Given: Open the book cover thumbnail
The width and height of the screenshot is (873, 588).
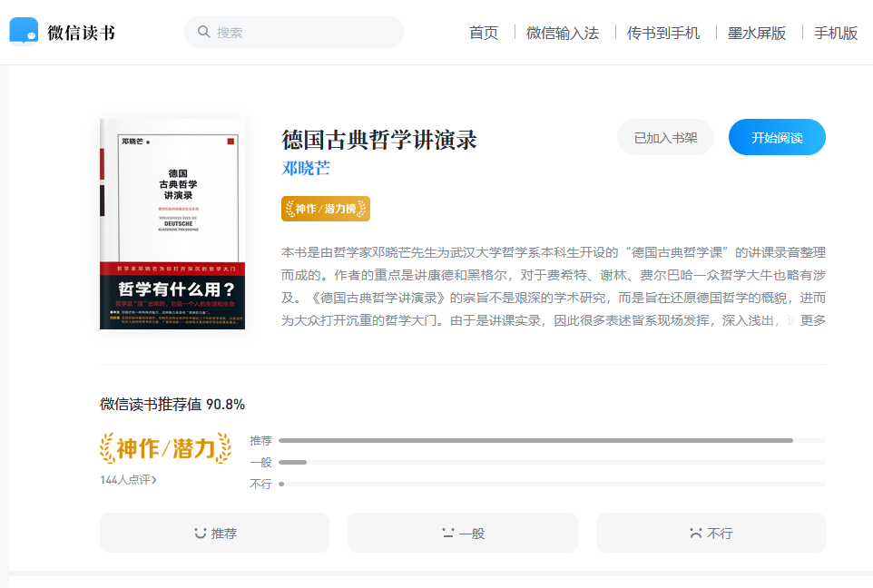Looking at the screenshot, I should pyautogui.click(x=172, y=224).
